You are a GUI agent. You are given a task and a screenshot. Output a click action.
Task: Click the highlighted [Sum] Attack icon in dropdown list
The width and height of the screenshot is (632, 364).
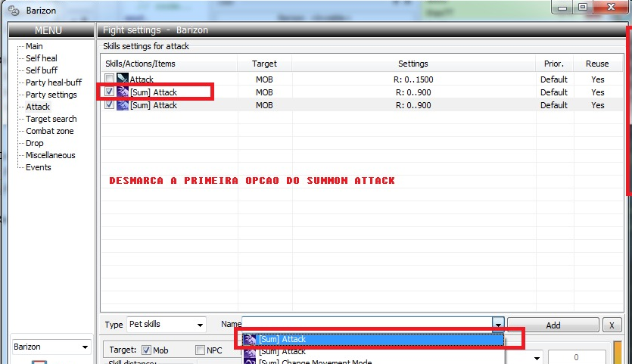(x=250, y=340)
